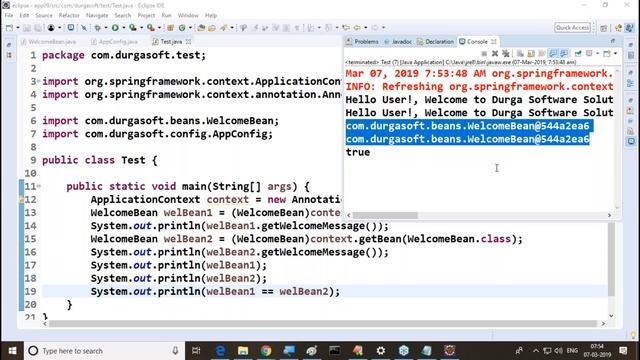Click the green Run button in toolbar
The width and height of the screenshot is (640, 360).
115,28
